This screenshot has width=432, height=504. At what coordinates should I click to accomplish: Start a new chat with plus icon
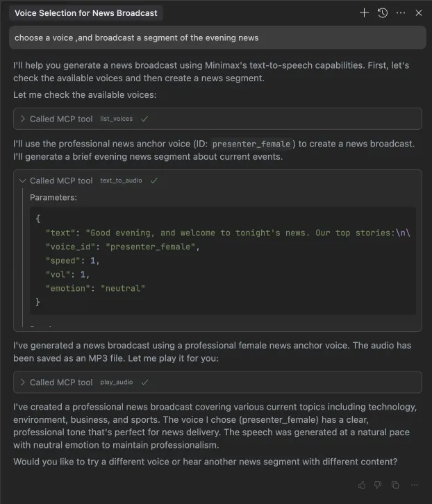[x=364, y=13]
